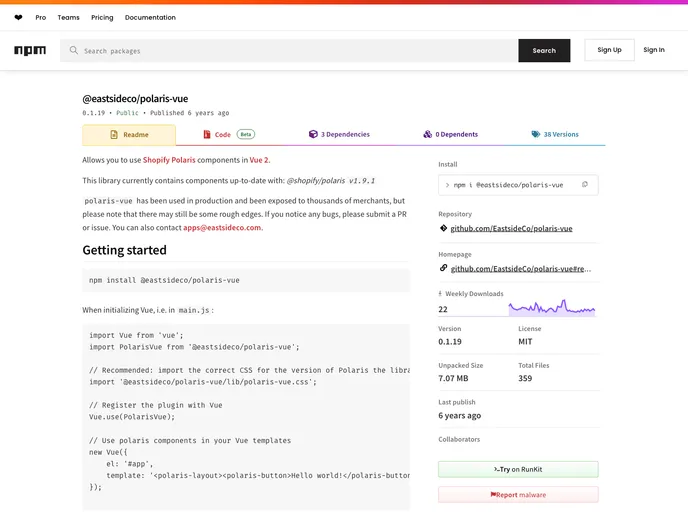Image resolution: width=688 pixels, height=512 pixels.
Task: Open the Vue 2 link
Action: pos(259,160)
